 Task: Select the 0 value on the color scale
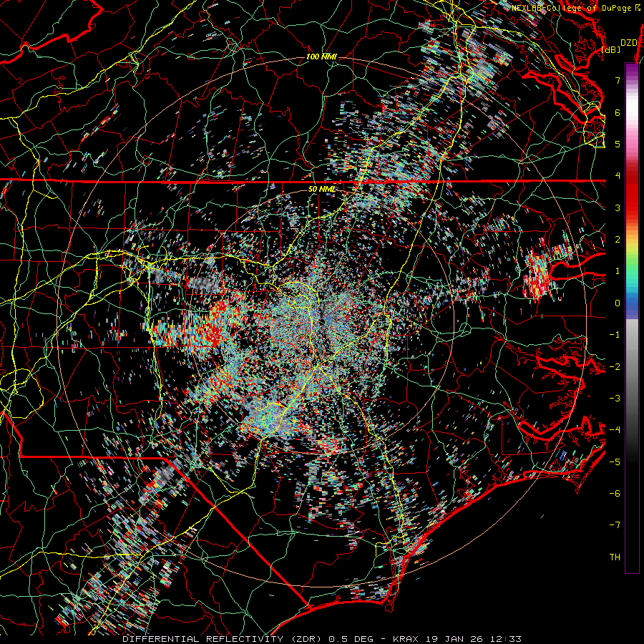[618, 303]
